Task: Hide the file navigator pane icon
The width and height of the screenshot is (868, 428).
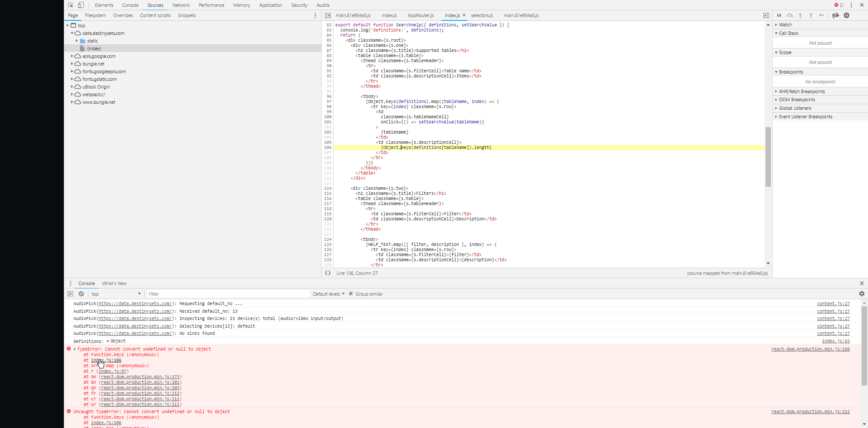Action: click(x=328, y=15)
